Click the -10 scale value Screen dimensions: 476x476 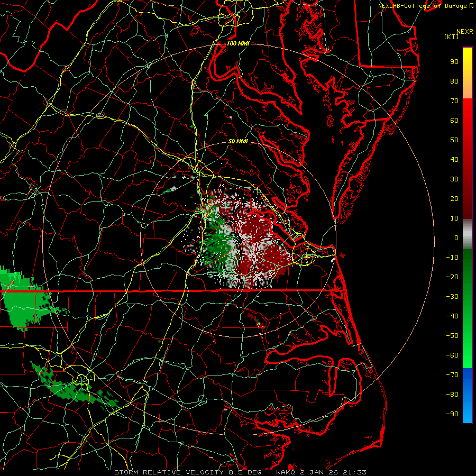[x=452, y=258]
